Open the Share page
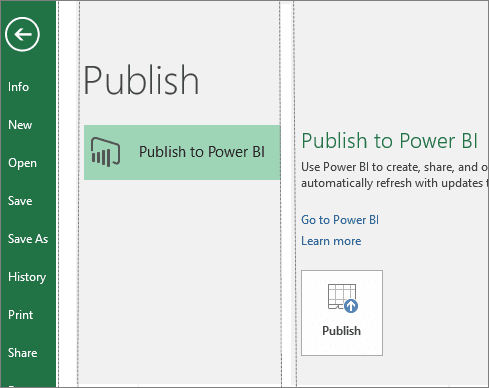 coord(23,353)
